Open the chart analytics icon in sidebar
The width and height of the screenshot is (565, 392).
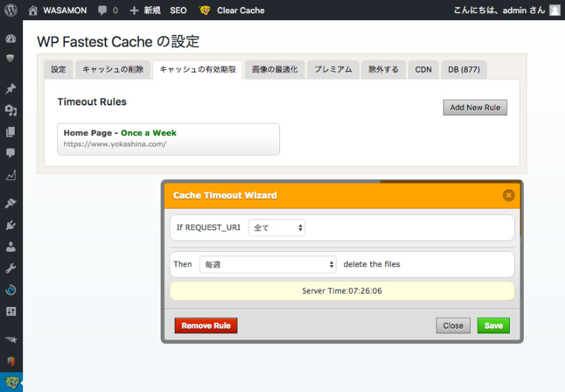(x=10, y=175)
